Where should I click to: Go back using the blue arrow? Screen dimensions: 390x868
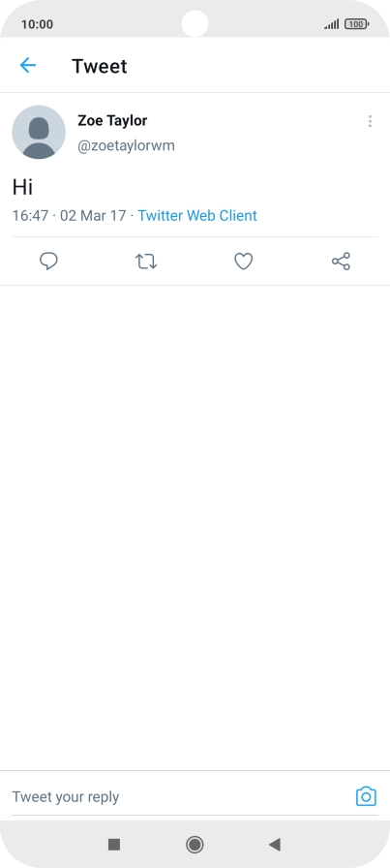point(28,66)
